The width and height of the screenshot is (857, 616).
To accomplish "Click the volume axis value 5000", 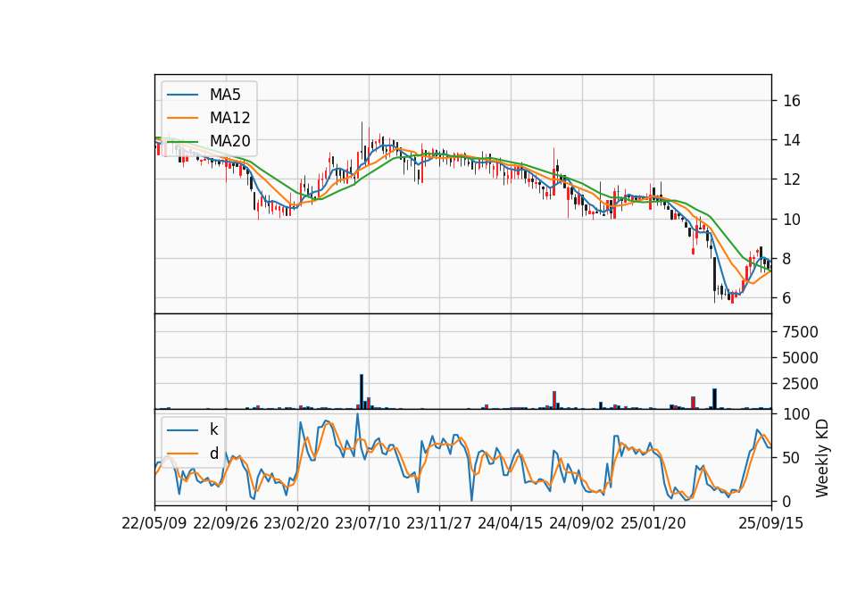I will [x=801, y=358].
